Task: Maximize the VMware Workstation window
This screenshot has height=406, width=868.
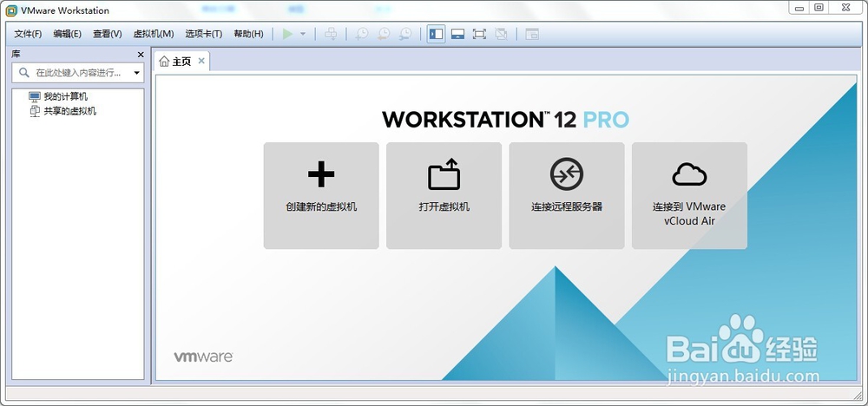Action: pos(819,7)
